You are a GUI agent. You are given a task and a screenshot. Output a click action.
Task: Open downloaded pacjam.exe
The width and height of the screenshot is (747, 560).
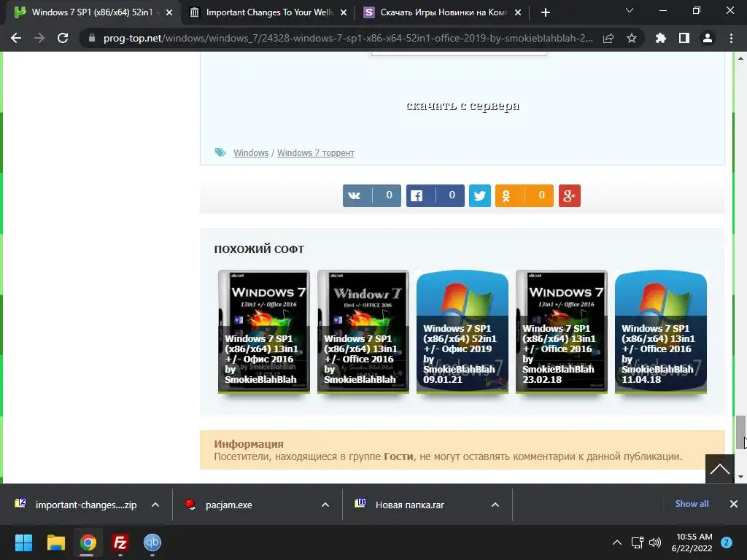tap(219, 505)
